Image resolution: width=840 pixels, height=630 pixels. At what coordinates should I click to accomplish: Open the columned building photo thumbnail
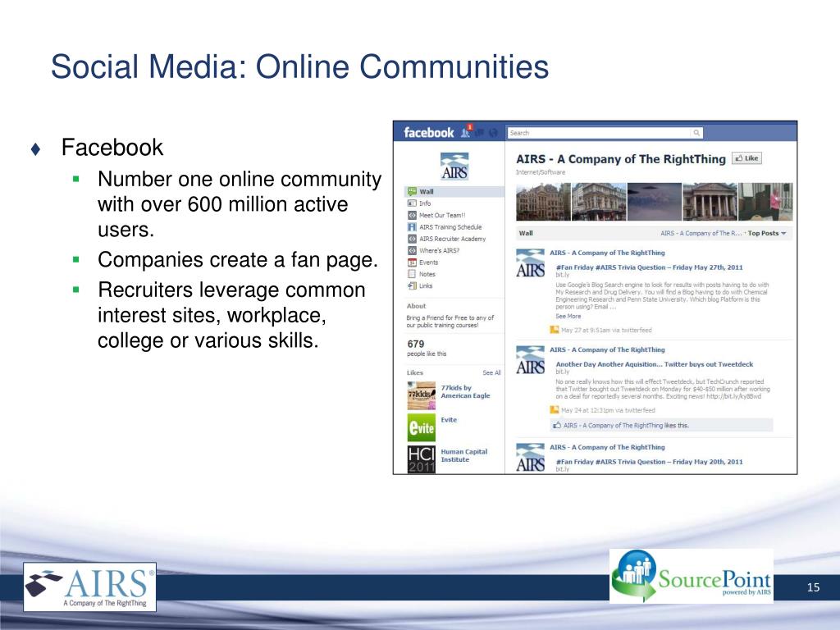[710, 202]
